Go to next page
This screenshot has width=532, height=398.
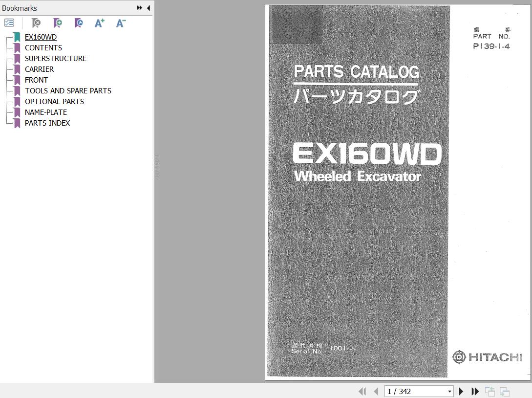461,391
